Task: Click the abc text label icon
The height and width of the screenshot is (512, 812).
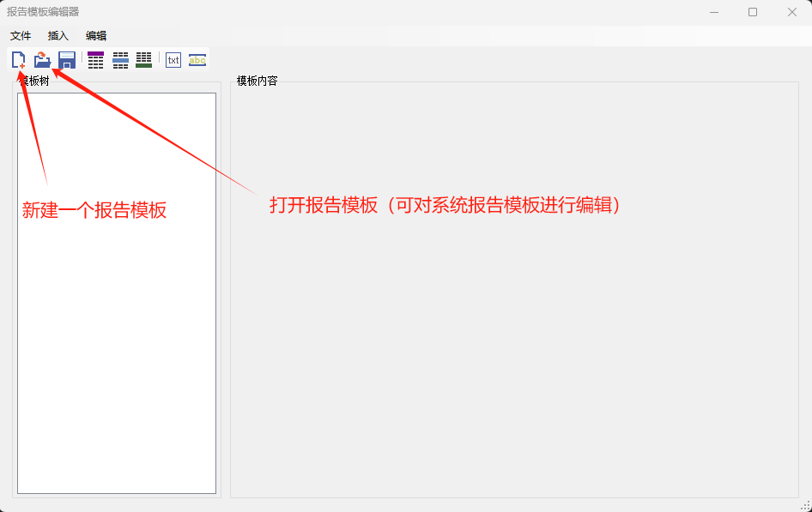Action: (x=197, y=60)
